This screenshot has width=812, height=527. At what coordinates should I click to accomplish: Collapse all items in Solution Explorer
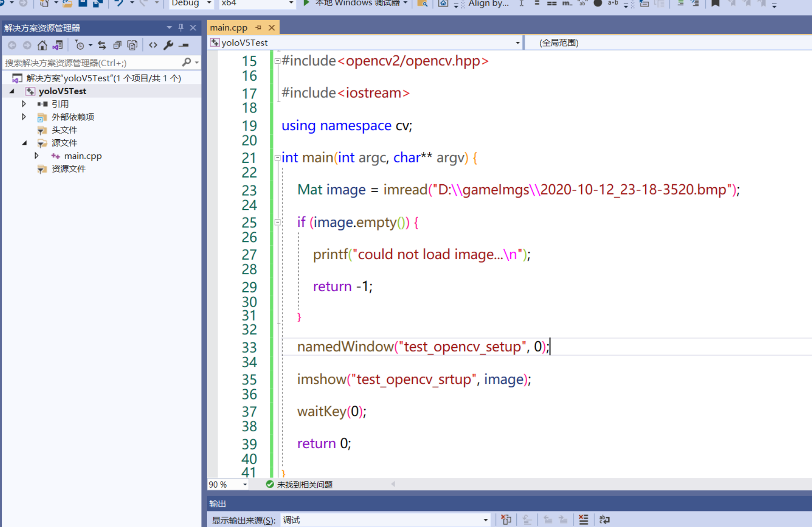117,45
